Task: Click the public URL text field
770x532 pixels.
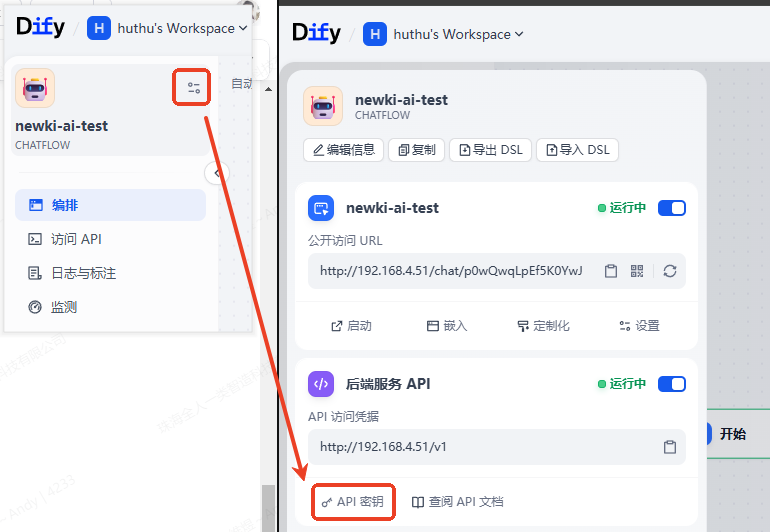Action: tap(496, 271)
